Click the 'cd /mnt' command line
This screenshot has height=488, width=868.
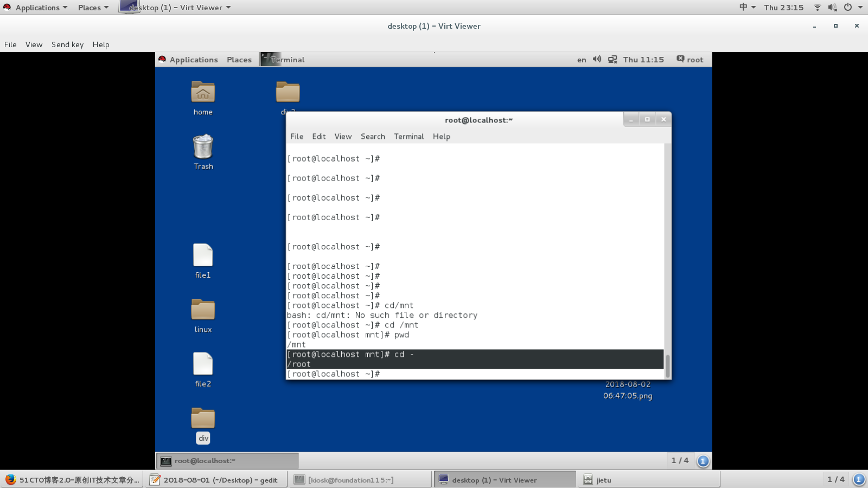coord(353,325)
